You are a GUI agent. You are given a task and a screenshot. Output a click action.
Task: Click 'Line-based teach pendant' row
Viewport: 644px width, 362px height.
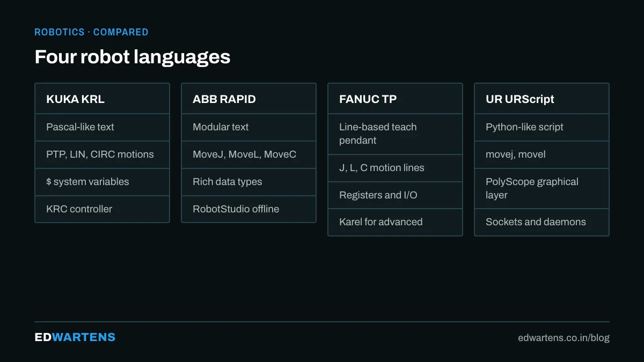[x=395, y=134]
